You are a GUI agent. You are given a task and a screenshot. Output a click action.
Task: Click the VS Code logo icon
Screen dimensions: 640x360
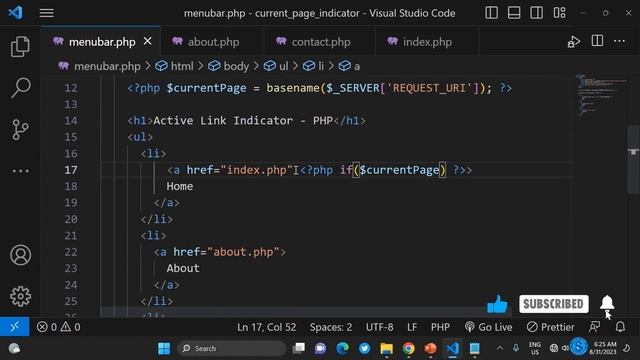(x=16, y=13)
